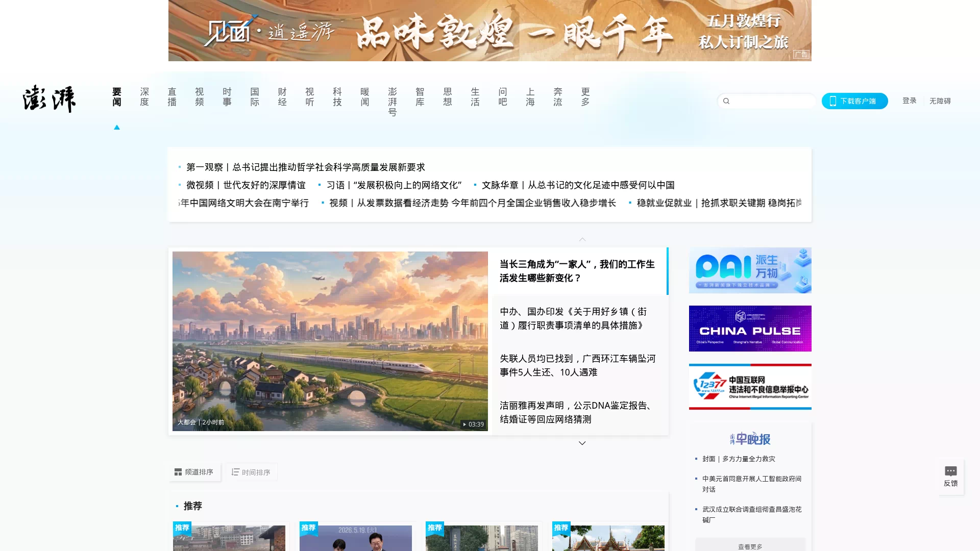Open the 中美元首同意开展人工智能政府间对话 item
The height and width of the screenshot is (551, 980).
coord(752,484)
